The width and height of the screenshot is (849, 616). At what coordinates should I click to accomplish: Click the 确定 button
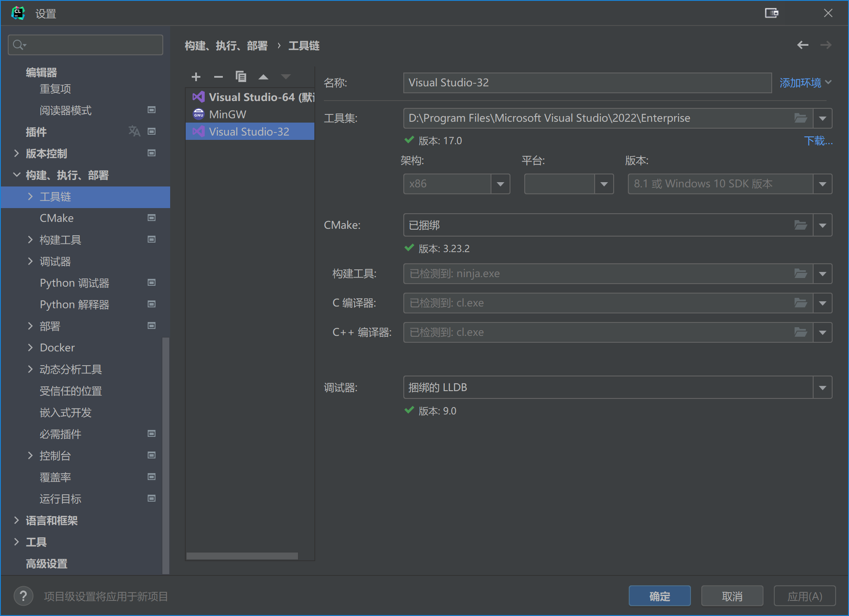659,596
